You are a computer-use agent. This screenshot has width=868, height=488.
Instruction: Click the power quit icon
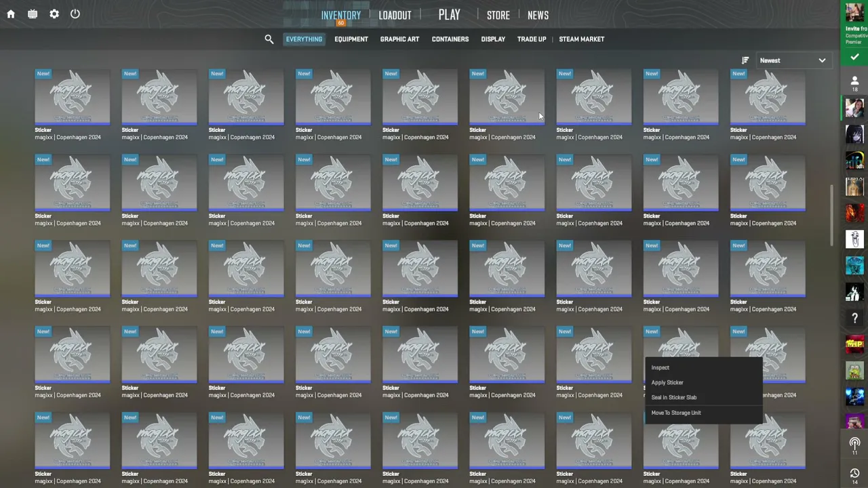pyautogui.click(x=75, y=14)
